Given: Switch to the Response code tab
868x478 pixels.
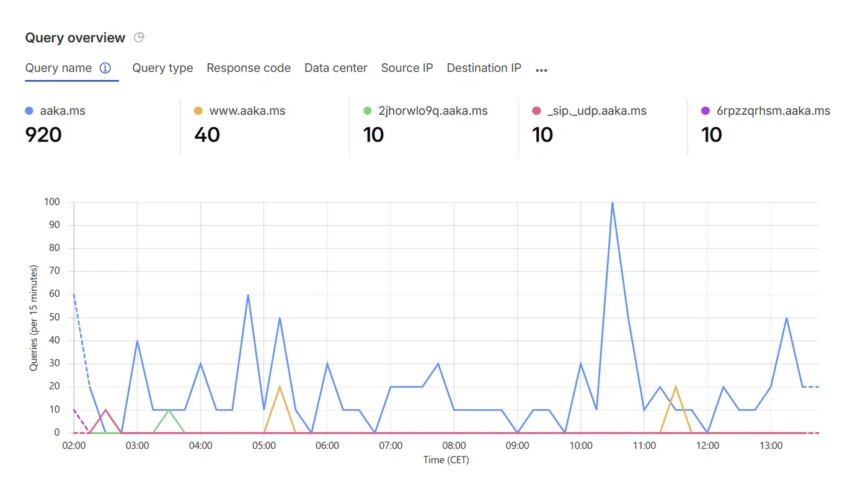Looking at the screenshot, I should click(x=249, y=68).
